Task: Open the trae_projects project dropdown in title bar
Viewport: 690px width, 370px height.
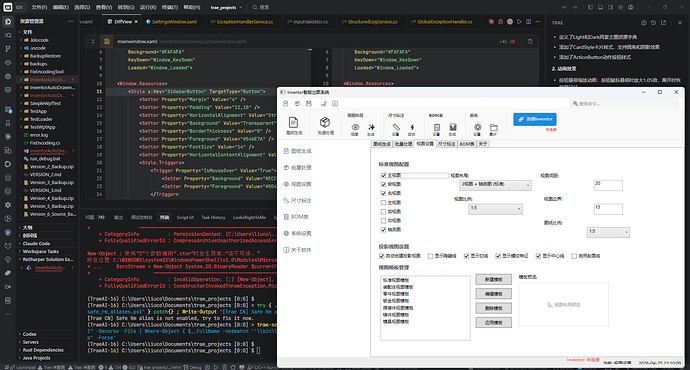Action: point(226,7)
